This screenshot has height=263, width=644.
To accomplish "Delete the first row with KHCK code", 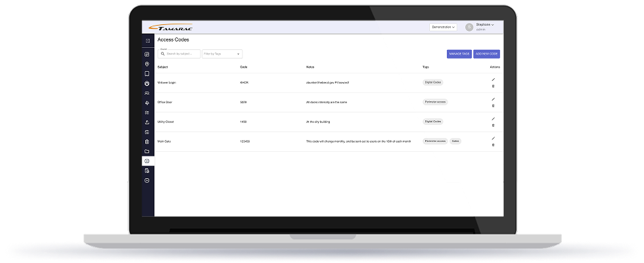I will pyautogui.click(x=494, y=86).
